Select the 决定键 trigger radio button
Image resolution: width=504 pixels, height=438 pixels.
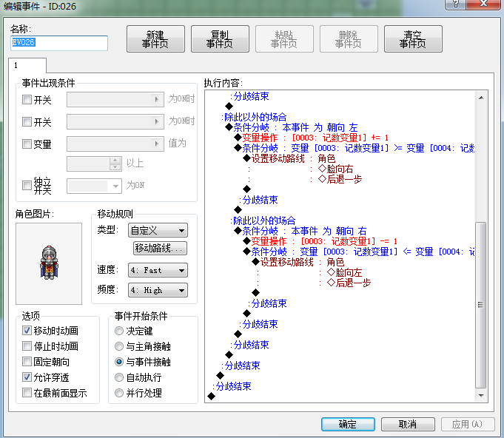[x=119, y=331]
